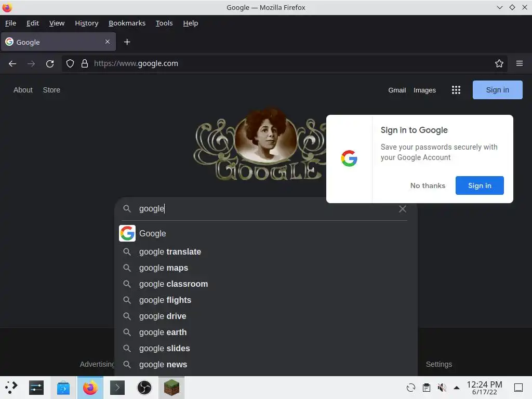Click the forward navigation arrow
Image resolution: width=532 pixels, height=399 pixels.
pyautogui.click(x=31, y=63)
